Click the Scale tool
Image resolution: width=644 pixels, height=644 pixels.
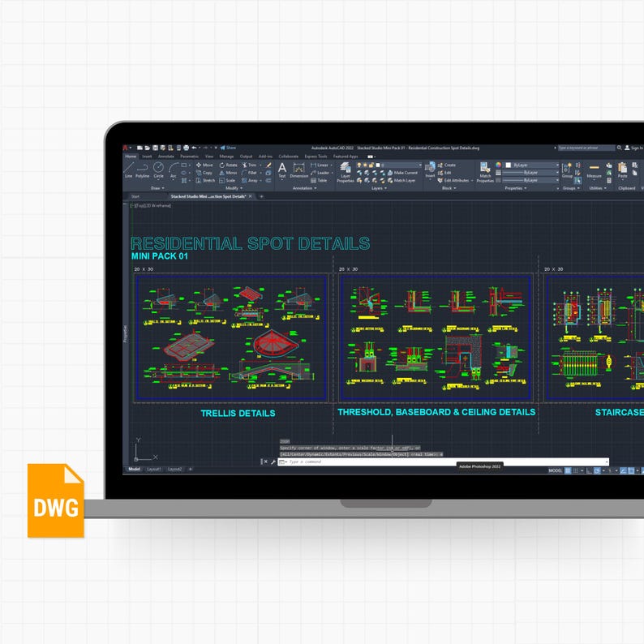click(x=227, y=180)
